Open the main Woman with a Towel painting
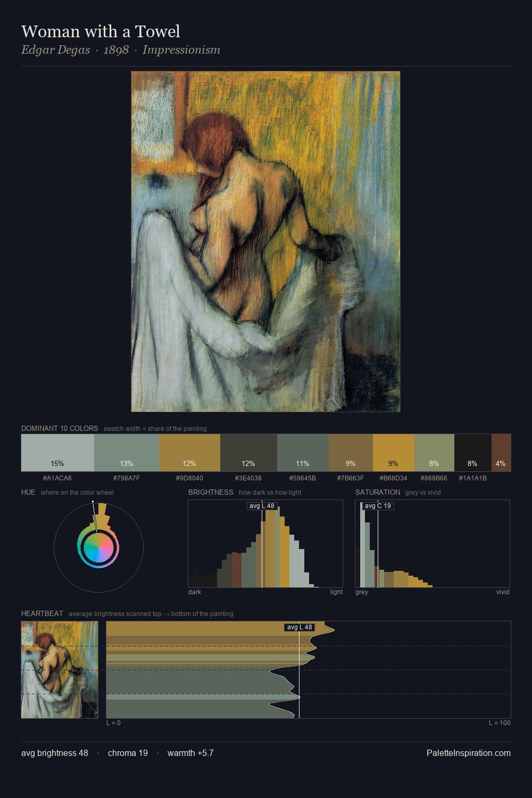Image resolution: width=532 pixels, height=798 pixels. (265, 242)
